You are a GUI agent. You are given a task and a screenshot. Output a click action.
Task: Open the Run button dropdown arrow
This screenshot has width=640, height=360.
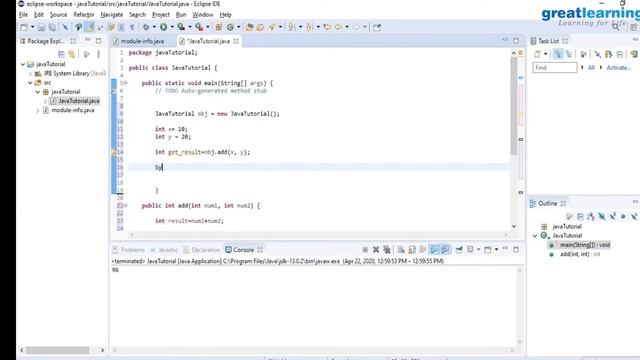pos(171,27)
